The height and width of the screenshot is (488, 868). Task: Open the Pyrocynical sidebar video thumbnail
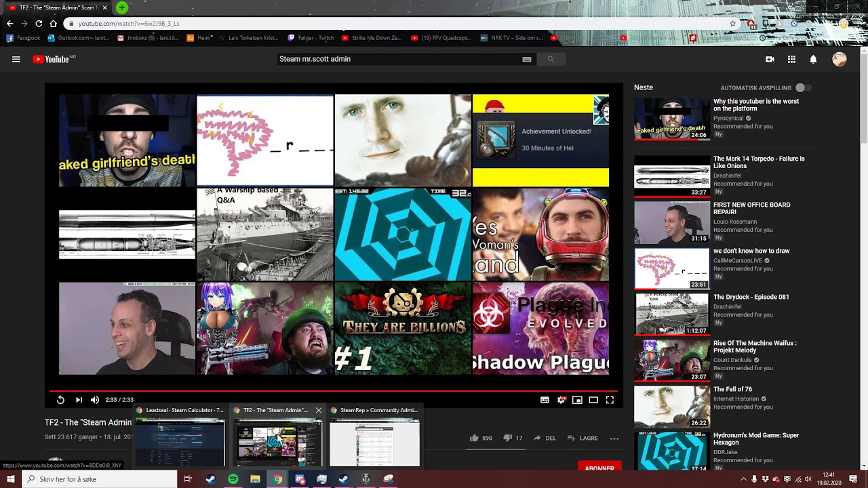coord(671,119)
